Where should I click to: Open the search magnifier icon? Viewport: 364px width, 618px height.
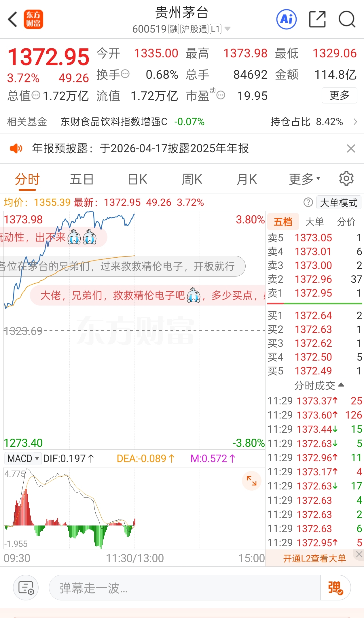tap(347, 19)
